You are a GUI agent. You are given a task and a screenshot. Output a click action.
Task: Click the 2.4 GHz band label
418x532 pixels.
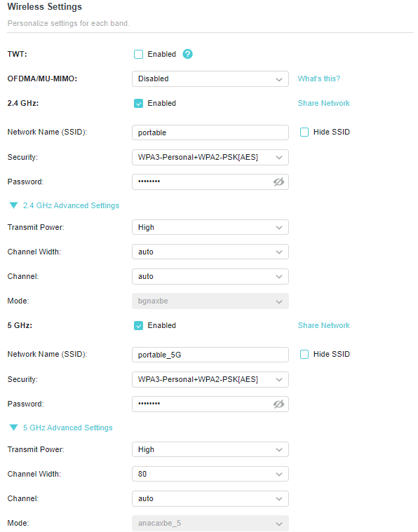pyautogui.click(x=22, y=103)
